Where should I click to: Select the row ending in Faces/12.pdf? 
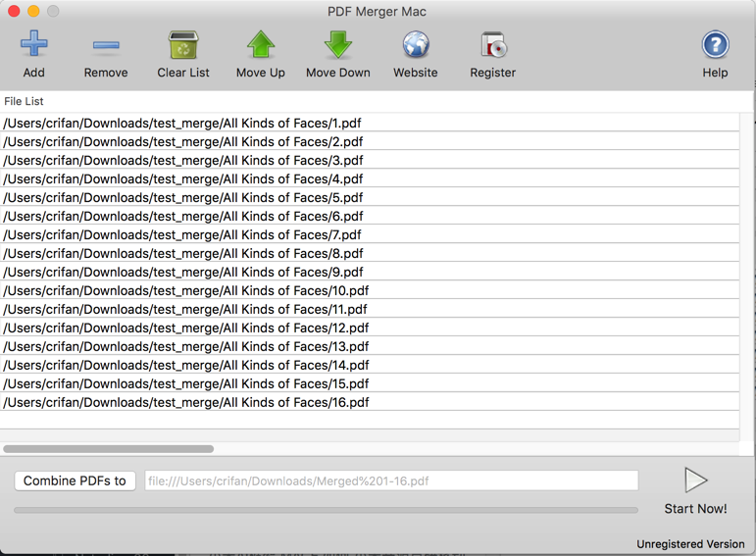(x=370, y=328)
